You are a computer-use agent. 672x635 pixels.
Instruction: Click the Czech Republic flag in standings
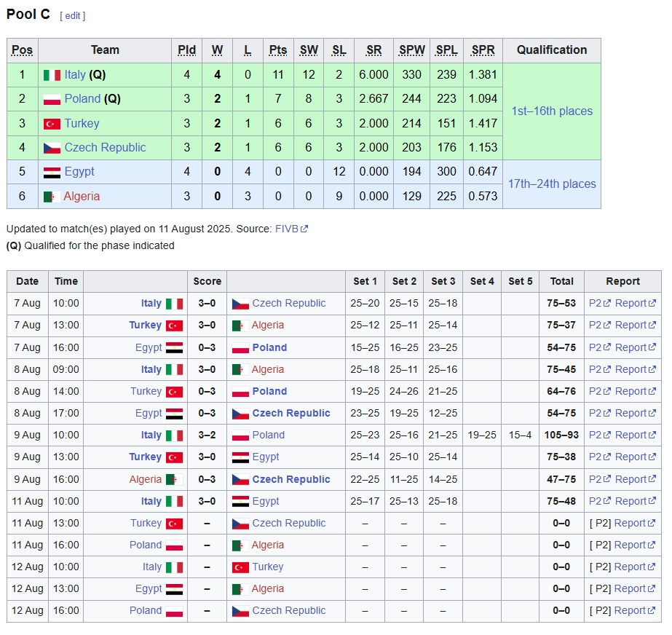[x=52, y=148]
